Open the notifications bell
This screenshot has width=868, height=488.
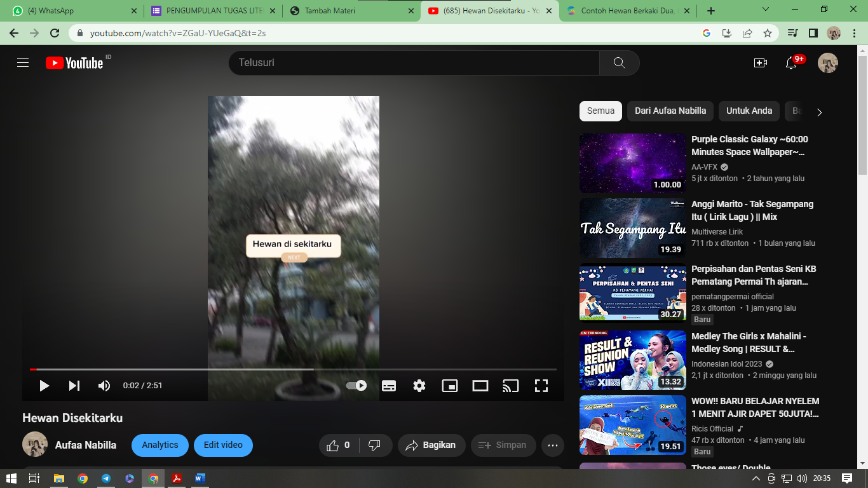(x=791, y=63)
